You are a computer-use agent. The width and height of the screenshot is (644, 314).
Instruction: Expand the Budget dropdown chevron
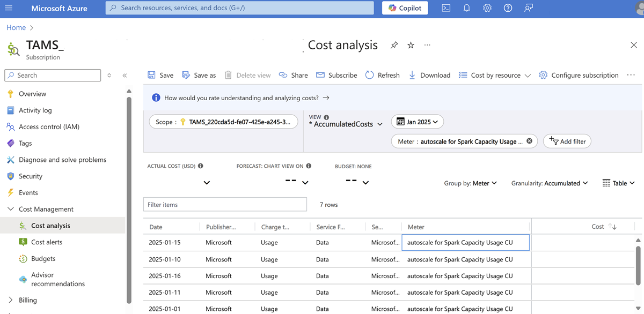365,183
